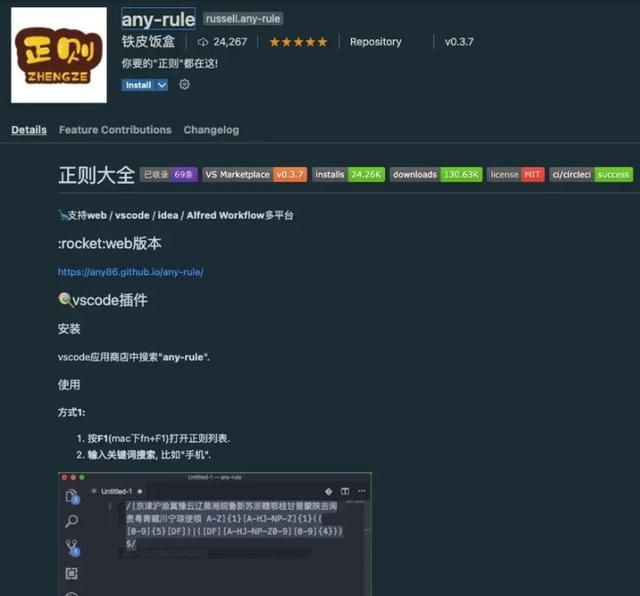Open the Install dropdown arrow

tap(162, 85)
